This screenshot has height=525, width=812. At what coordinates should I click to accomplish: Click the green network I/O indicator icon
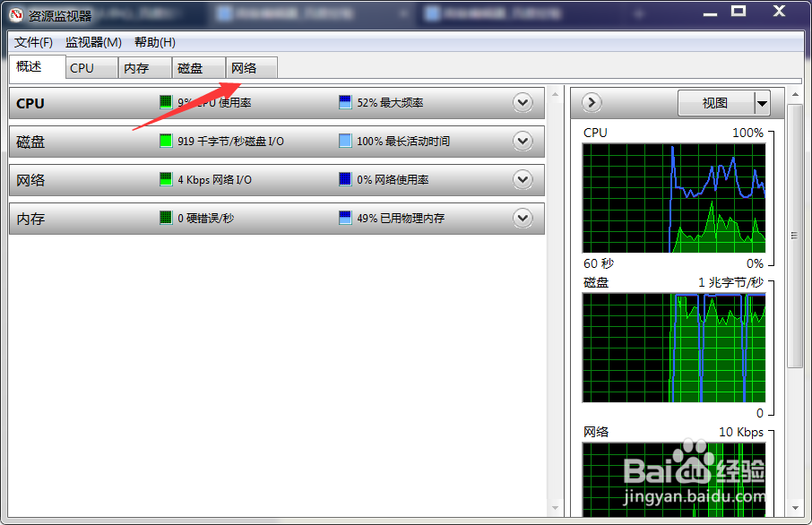point(165,179)
